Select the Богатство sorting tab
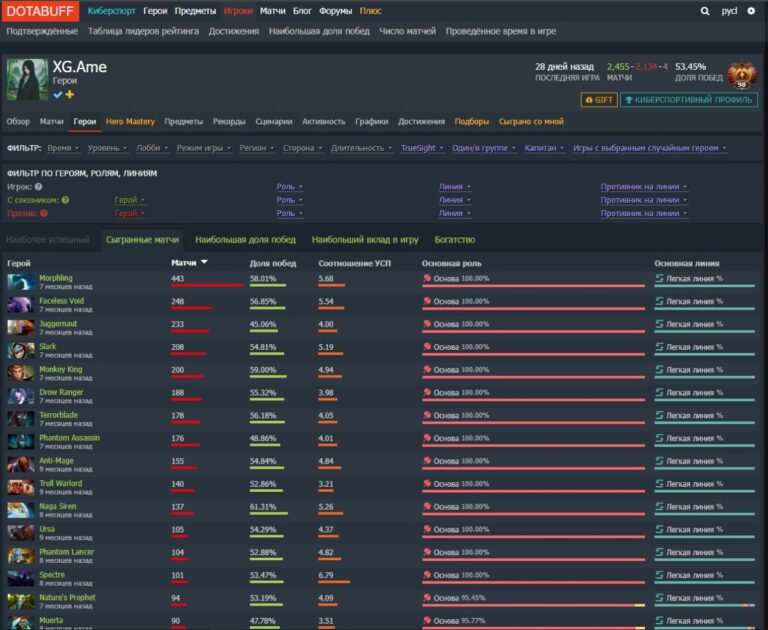Screen dimensions: 768x630 click(x=455, y=240)
